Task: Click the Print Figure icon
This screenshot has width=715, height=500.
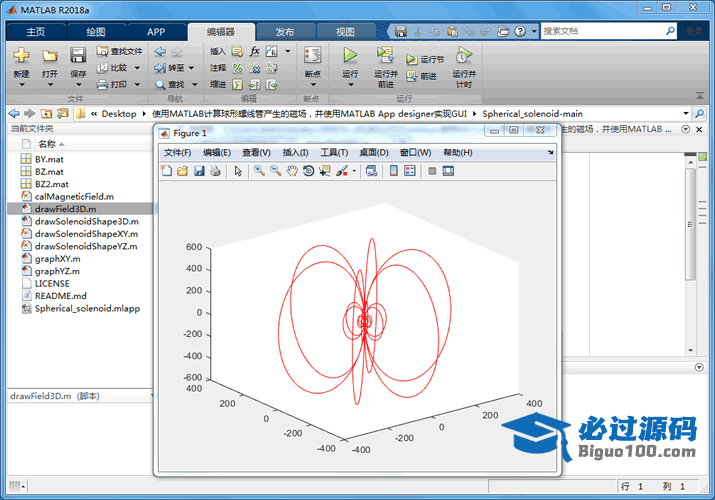Action: 215,171
